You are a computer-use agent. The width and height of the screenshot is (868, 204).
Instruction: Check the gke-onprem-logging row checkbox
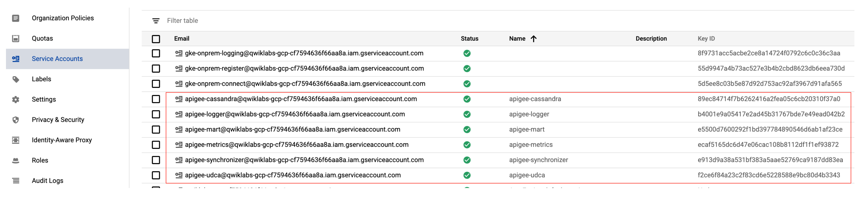(156, 53)
